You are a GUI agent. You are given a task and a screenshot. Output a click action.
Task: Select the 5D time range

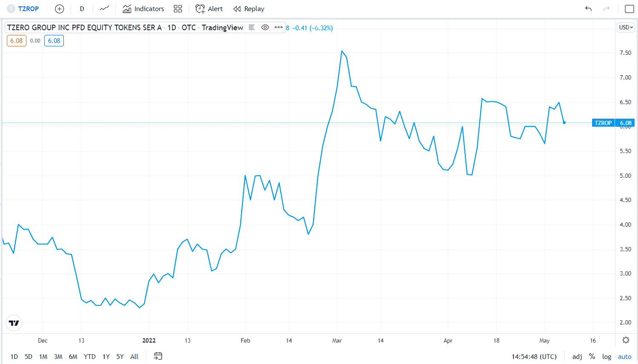(28, 356)
